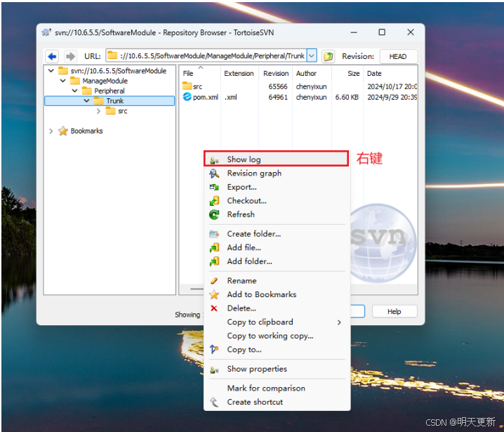Select the ManageModule folder in tree
The height and width of the screenshot is (432, 504).
click(105, 81)
